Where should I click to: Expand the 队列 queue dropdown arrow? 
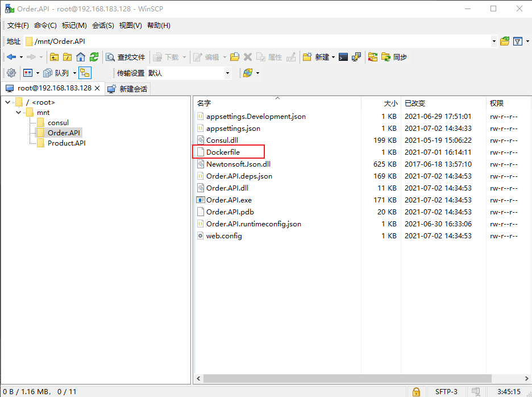74,73
